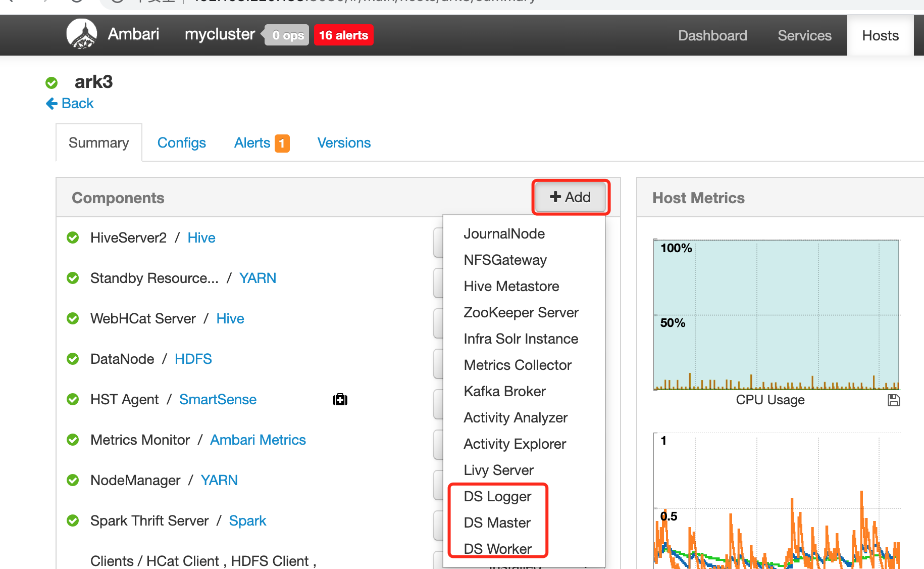
Task: Open the 0 ops background operations
Action: coord(287,35)
